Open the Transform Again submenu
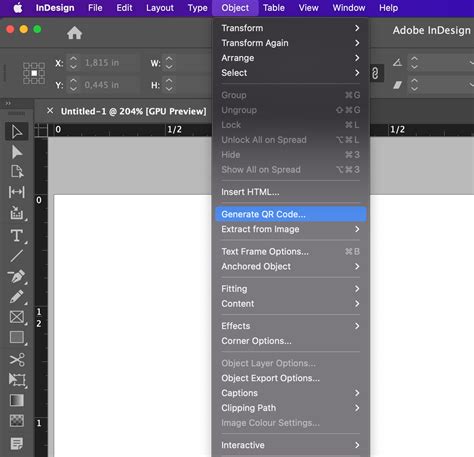Screen dimensions: 474x457 click(x=291, y=43)
